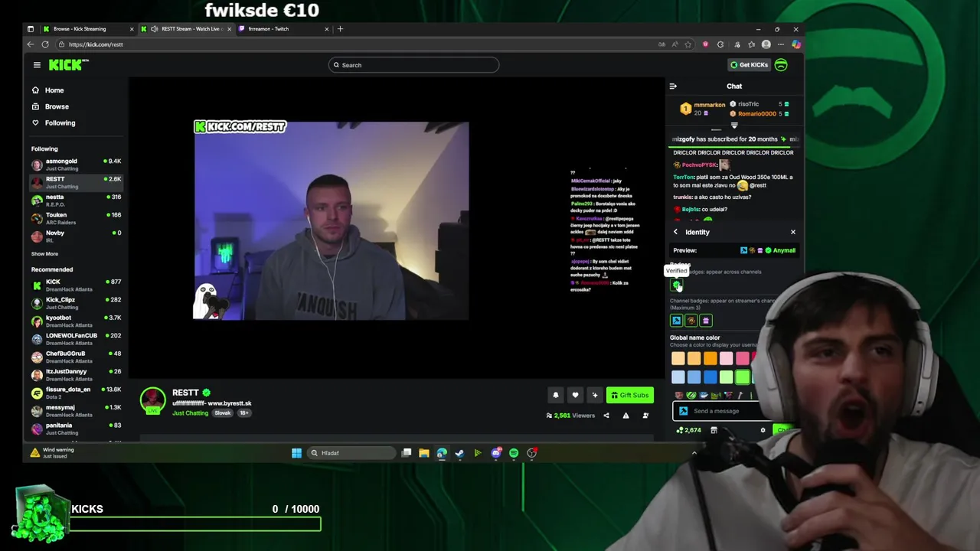Image resolution: width=980 pixels, height=551 pixels.
Task: Open Discord from the Windows taskbar
Action: coord(496,453)
